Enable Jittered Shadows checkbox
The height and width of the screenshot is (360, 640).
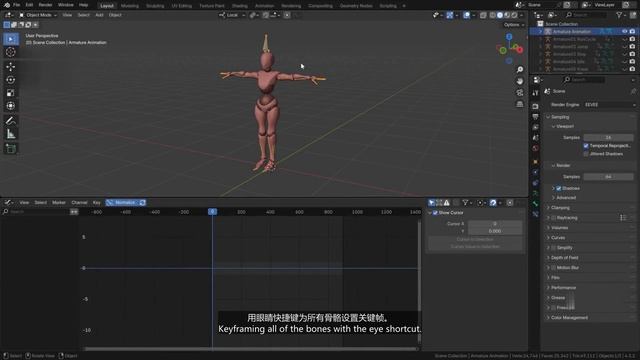coord(586,154)
